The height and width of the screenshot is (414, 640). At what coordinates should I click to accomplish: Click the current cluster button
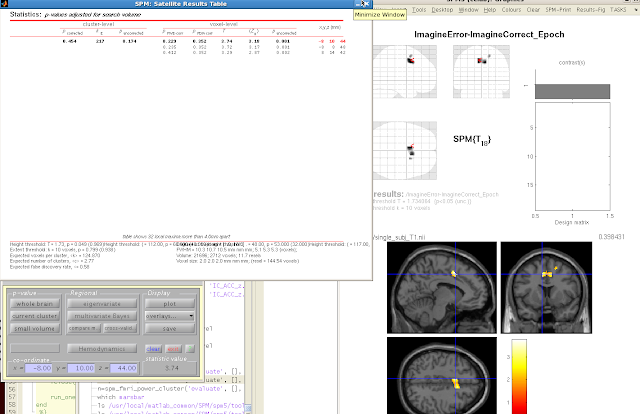click(x=35, y=316)
